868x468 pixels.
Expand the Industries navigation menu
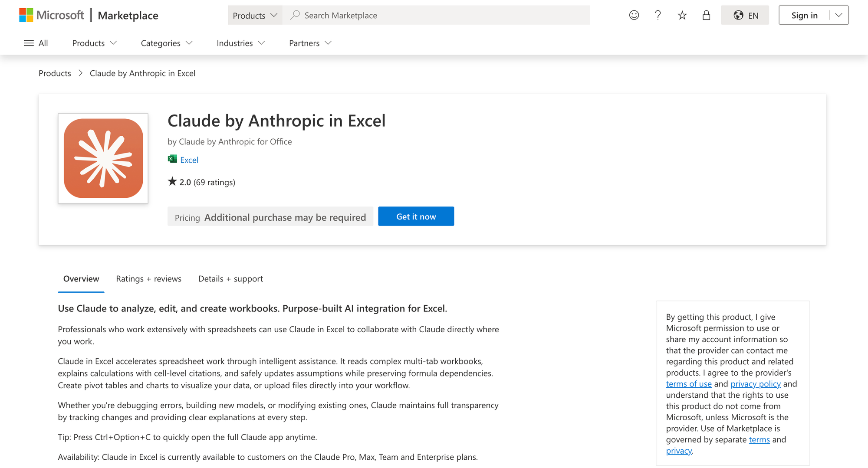(x=240, y=43)
